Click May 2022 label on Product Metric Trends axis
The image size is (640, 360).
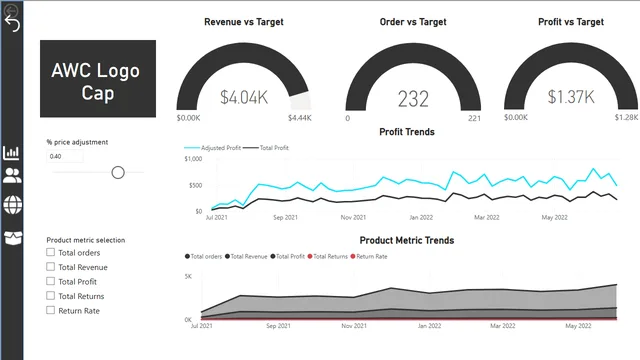(578, 326)
